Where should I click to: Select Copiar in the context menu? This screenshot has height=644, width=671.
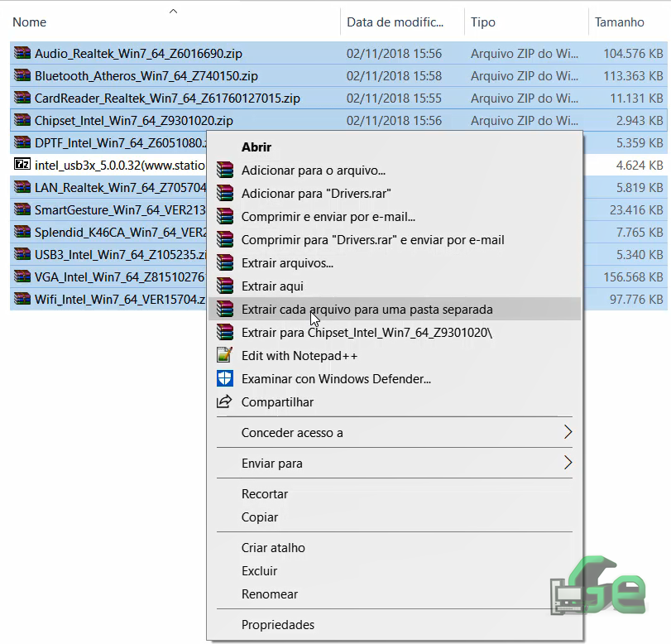coord(394,517)
